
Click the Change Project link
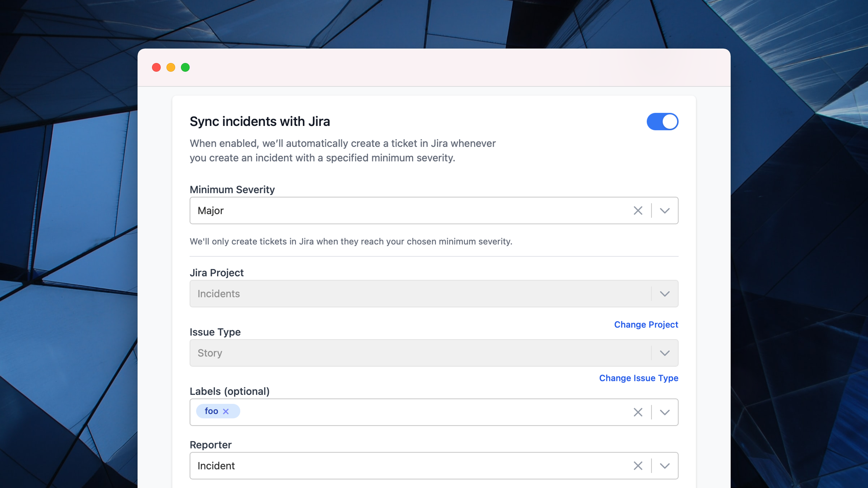[646, 324]
